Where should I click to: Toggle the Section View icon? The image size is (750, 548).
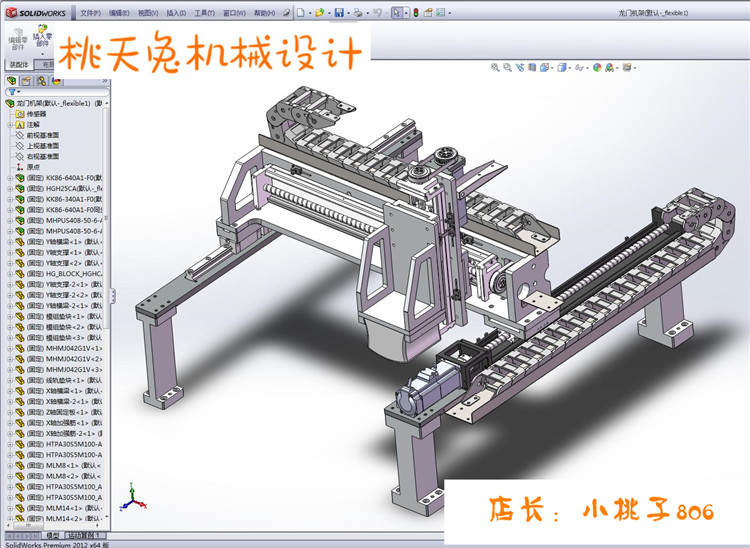[532, 67]
